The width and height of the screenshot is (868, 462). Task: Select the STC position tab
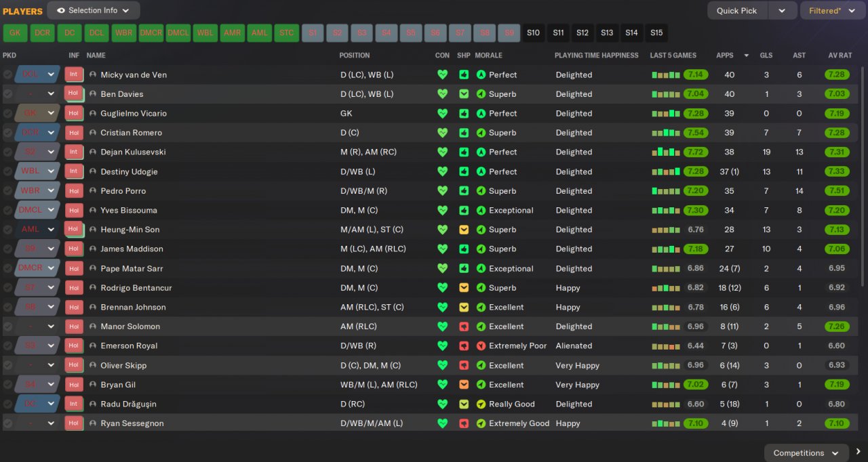tap(287, 33)
